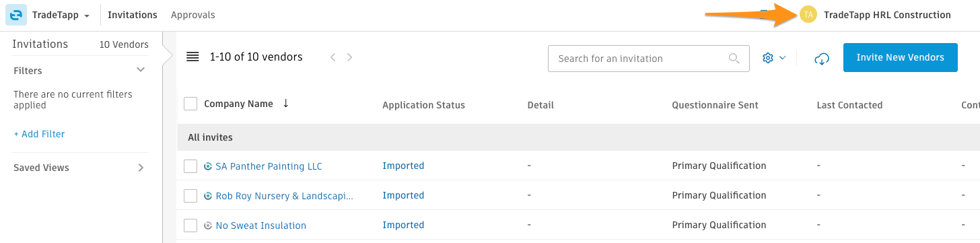Collapse the Filters section chevron
This screenshot has height=243, width=980.
tap(141, 70)
